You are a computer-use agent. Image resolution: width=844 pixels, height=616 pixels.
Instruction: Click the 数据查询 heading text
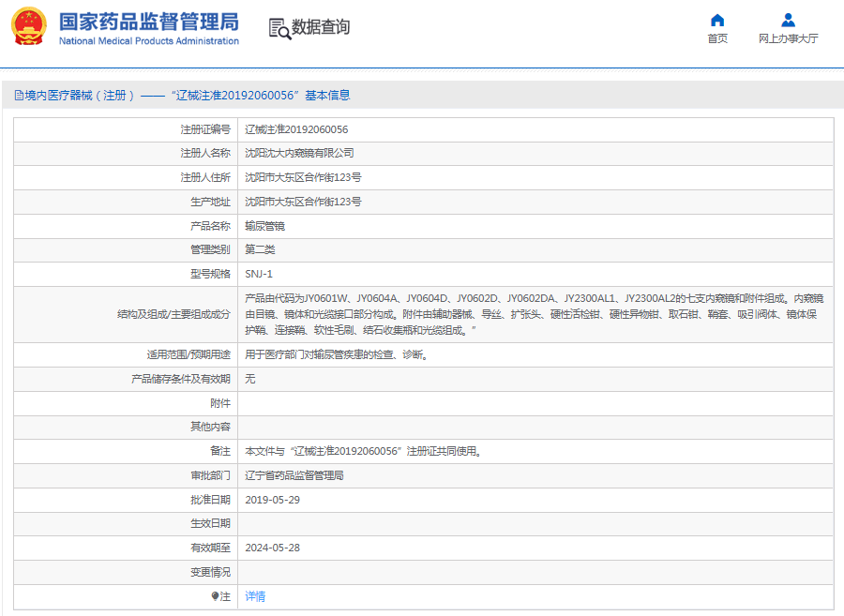[321, 27]
